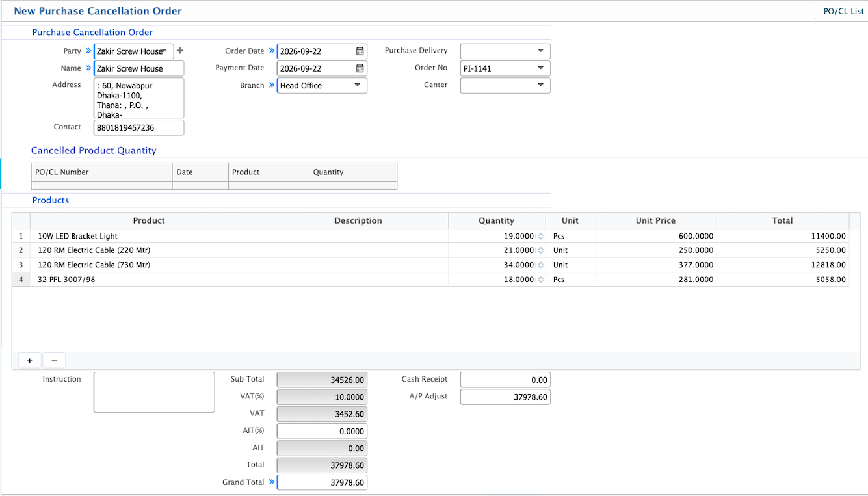Click unit price 377.0000 cell
The height and width of the screenshot is (496, 868).
coord(656,265)
